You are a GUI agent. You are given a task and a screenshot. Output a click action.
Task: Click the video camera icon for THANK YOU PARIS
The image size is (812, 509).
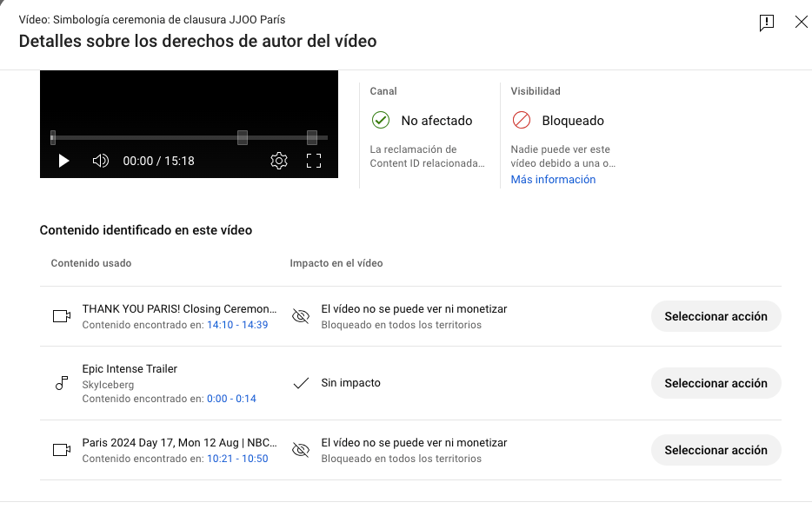(61, 317)
